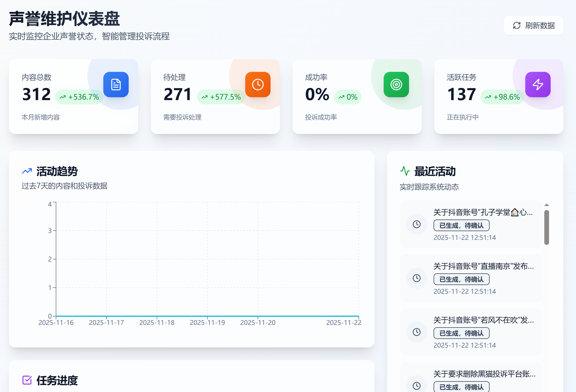Click the +536.7% growth badge
The width and height of the screenshot is (576, 392).
[x=79, y=97]
